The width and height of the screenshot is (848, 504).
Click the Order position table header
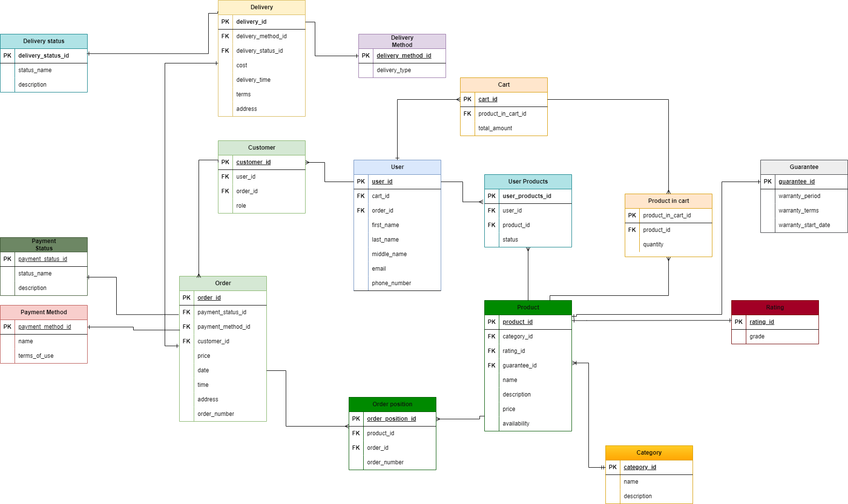pos(392,404)
